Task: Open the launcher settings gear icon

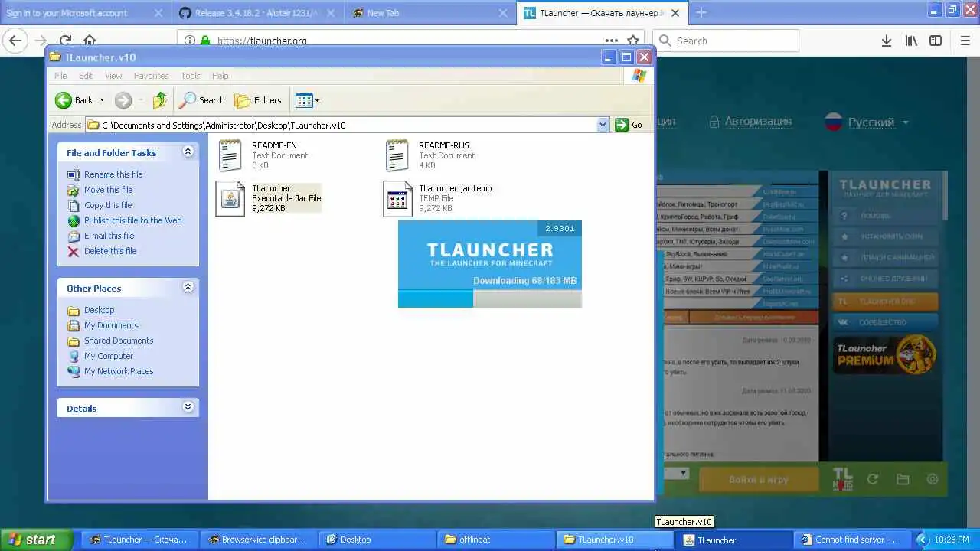Action: pos(932,479)
